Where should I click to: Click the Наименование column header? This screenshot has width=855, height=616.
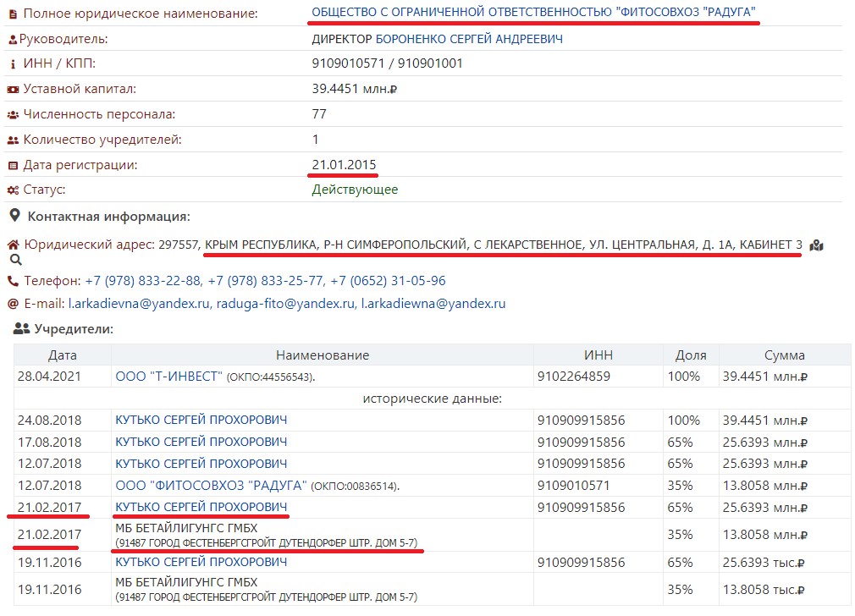pyautogui.click(x=322, y=355)
